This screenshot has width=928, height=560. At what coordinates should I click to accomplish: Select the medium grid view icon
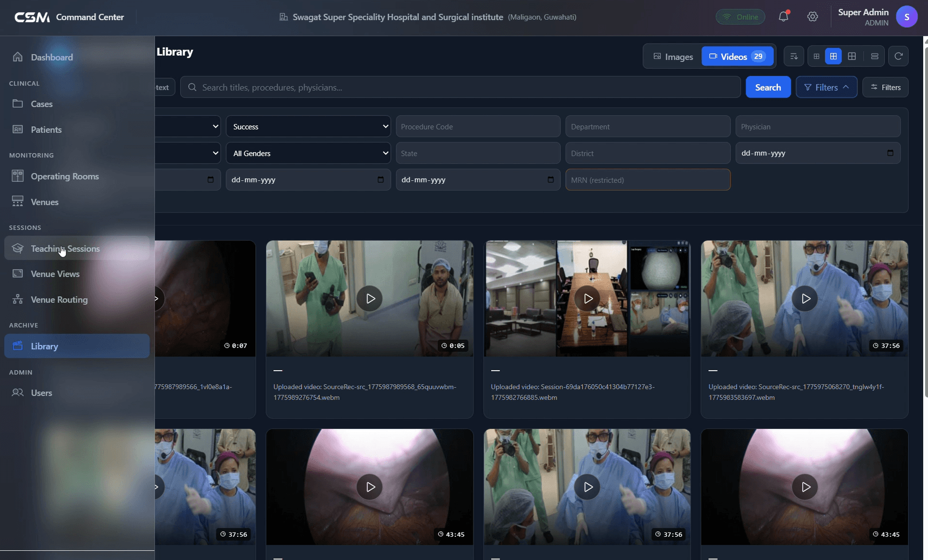click(834, 56)
